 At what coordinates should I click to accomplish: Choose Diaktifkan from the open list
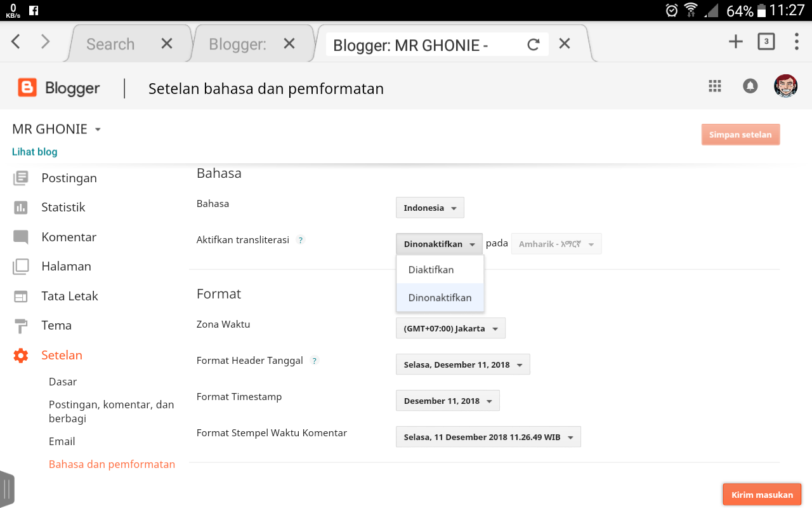point(440,269)
